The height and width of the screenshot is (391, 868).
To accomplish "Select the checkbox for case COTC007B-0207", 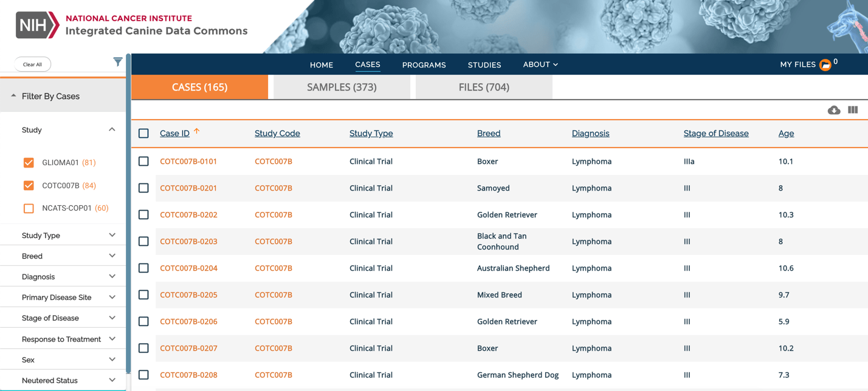I will 143,348.
